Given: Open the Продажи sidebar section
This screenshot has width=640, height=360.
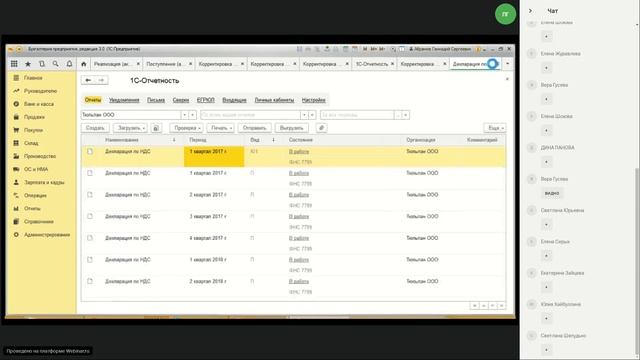Looking at the screenshot, I should coord(34,117).
